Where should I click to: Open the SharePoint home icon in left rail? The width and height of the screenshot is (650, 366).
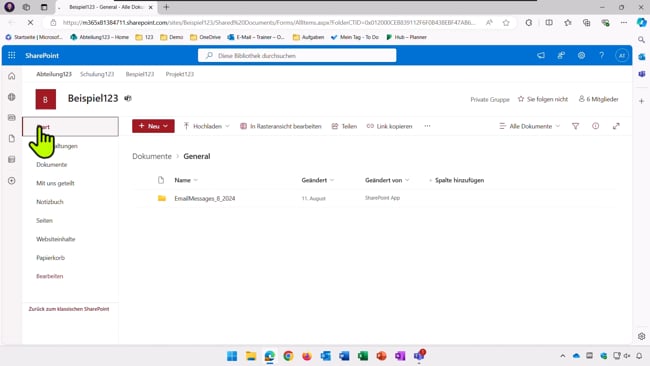(12, 76)
